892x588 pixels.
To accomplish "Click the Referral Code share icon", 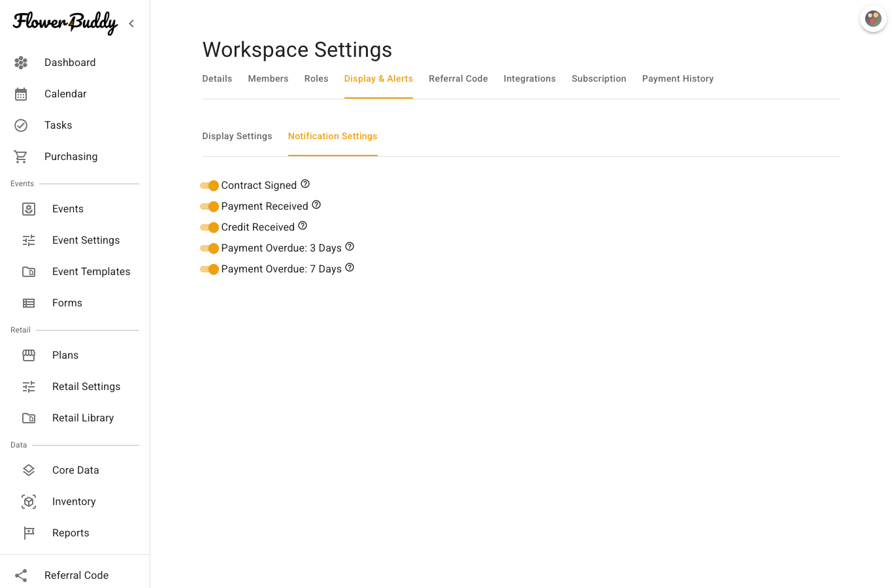I will pyautogui.click(x=21, y=576).
